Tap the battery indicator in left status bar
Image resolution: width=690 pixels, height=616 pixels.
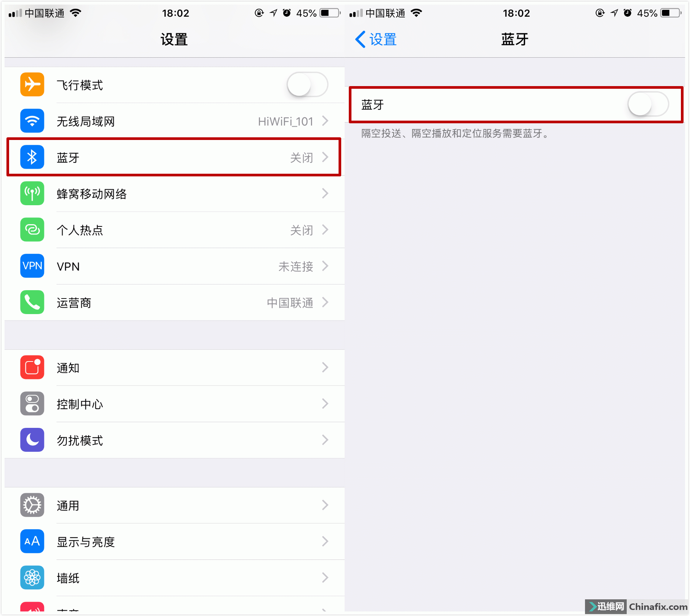[330, 13]
